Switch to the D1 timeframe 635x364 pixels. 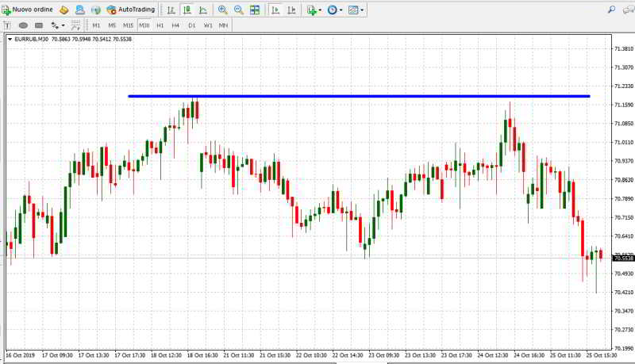click(191, 25)
